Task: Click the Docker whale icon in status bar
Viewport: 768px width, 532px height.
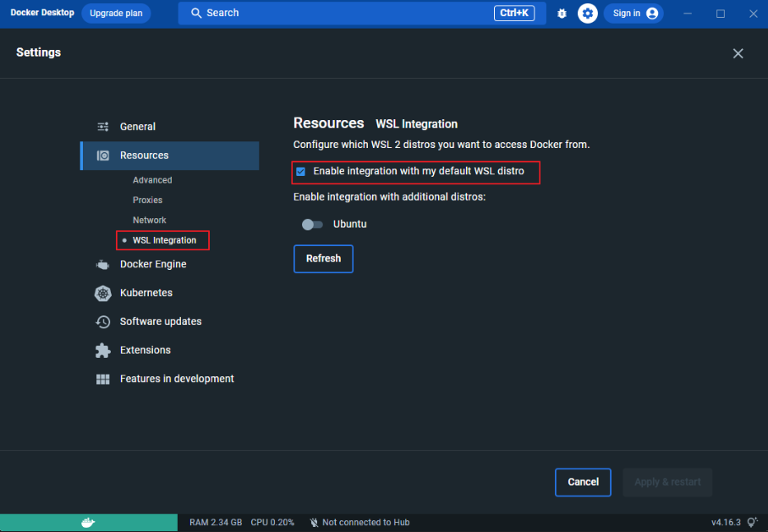Action: pos(88,523)
